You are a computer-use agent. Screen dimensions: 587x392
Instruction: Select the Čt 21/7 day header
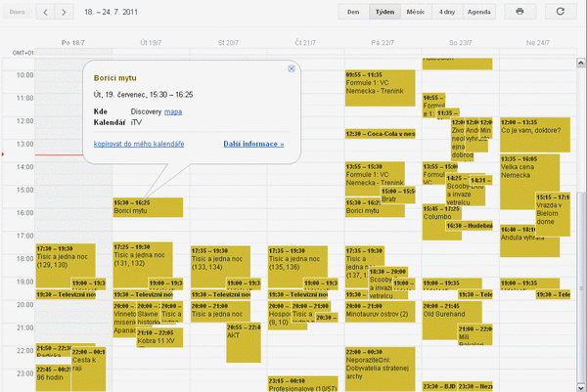click(x=305, y=43)
